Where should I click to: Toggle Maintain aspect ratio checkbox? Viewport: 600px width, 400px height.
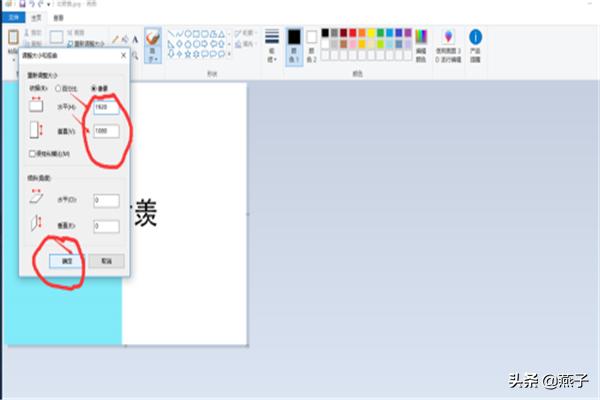point(32,153)
